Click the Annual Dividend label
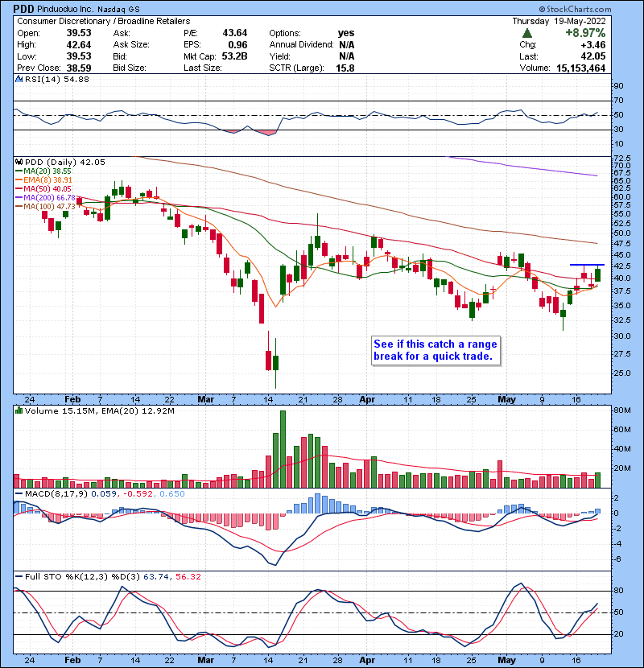Viewport: 644px width, 668px height. [x=301, y=44]
